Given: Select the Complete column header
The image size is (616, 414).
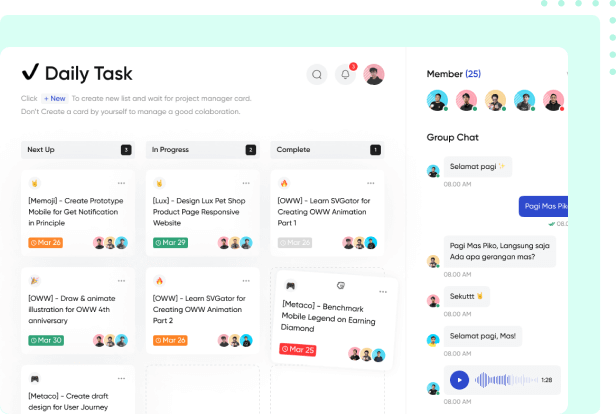Looking at the screenshot, I should tap(327, 150).
